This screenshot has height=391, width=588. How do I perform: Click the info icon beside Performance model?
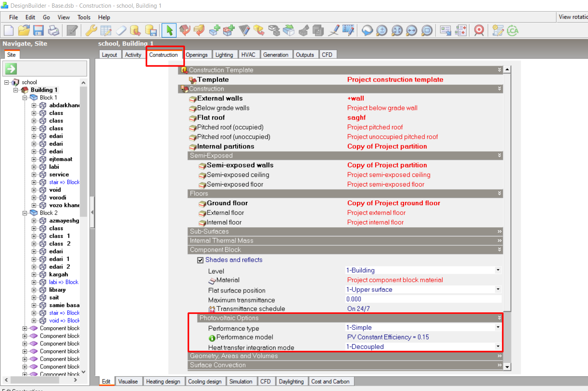[212, 338]
